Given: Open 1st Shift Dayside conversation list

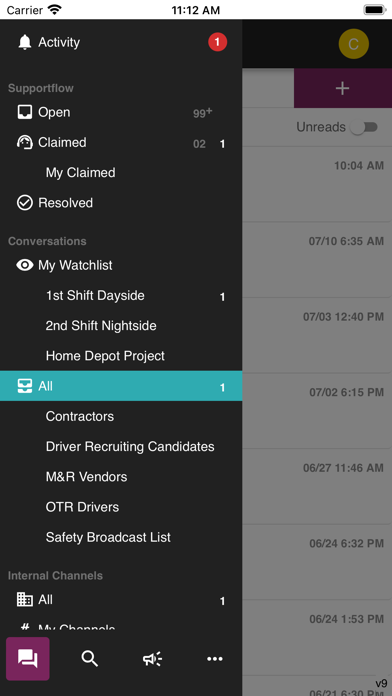Looking at the screenshot, I should click(x=121, y=296).
